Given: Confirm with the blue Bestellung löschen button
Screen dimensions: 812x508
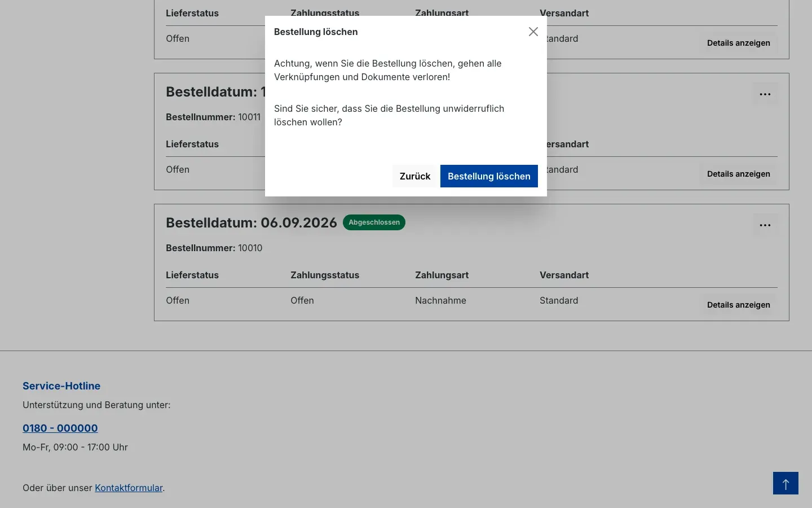Looking at the screenshot, I should pos(489,176).
